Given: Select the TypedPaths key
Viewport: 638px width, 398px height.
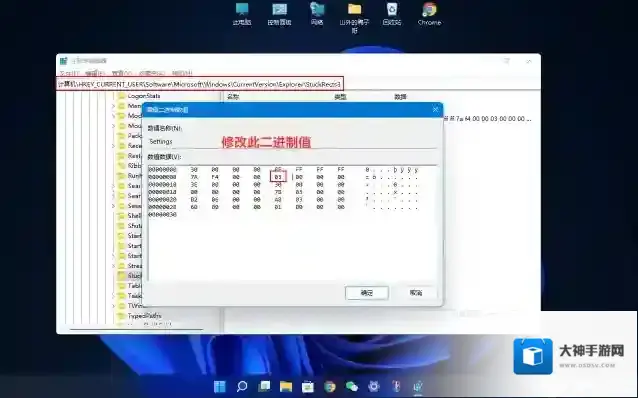Looking at the screenshot, I should 144,316.
